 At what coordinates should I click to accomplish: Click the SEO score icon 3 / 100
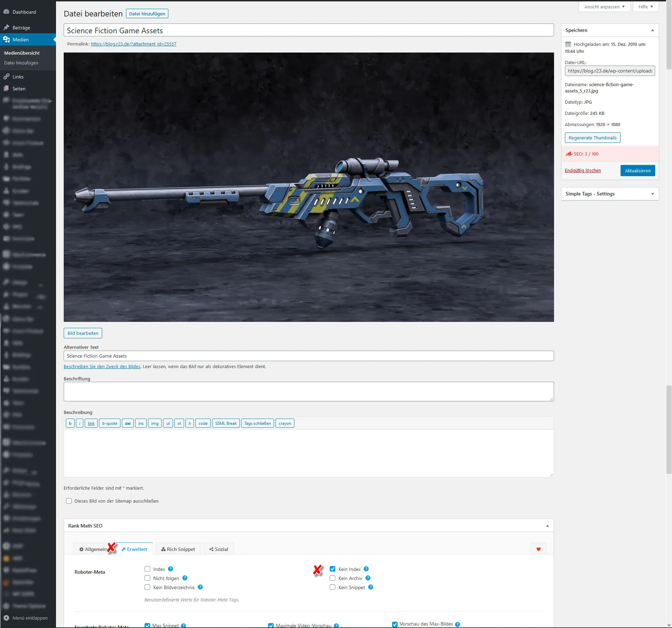pyautogui.click(x=569, y=154)
